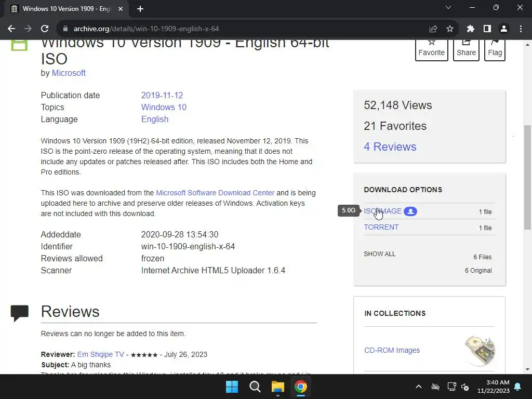This screenshot has width=532, height=399.
Task: Open tab search chevron
Action: click(x=448, y=7)
